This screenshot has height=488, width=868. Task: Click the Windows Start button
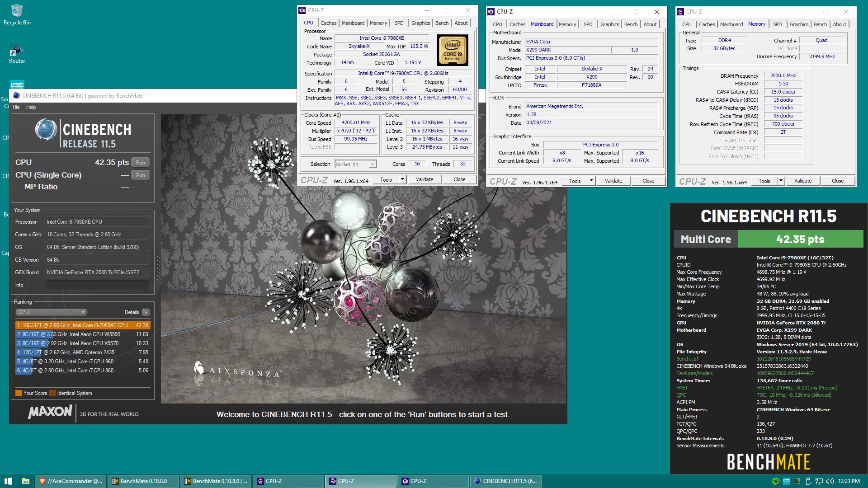[x=8, y=481]
